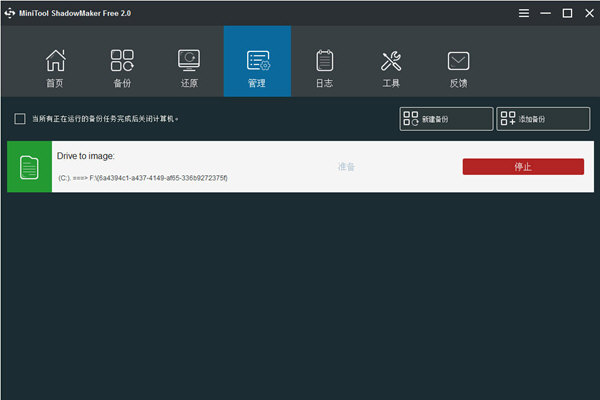Open the 工具 tools tab
600x400 pixels.
pyautogui.click(x=391, y=68)
